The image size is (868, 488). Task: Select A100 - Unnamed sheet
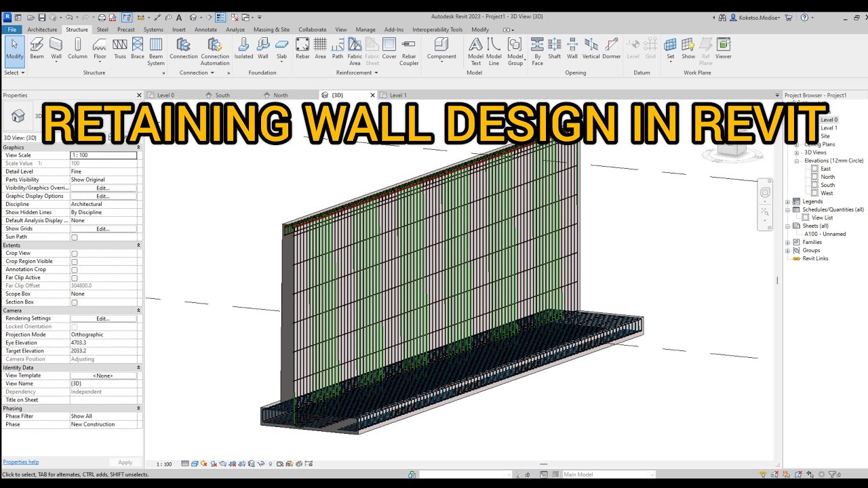[x=825, y=234]
